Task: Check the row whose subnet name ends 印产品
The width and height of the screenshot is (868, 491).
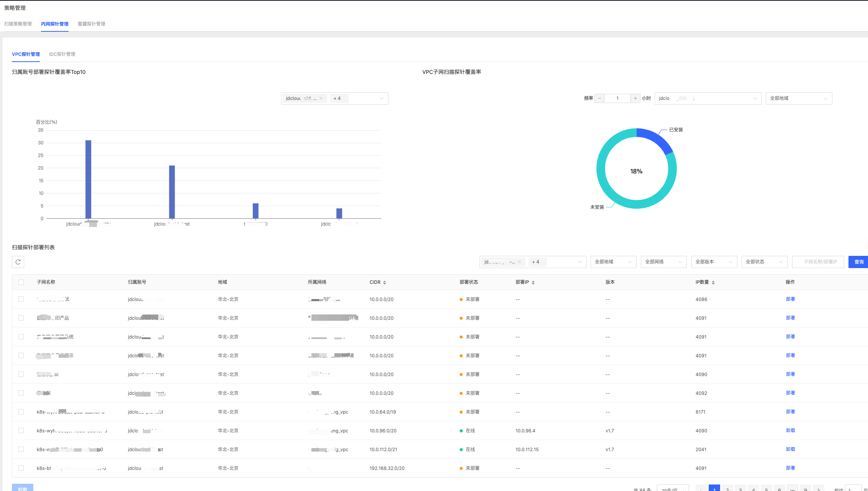Action: tap(21, 318)
